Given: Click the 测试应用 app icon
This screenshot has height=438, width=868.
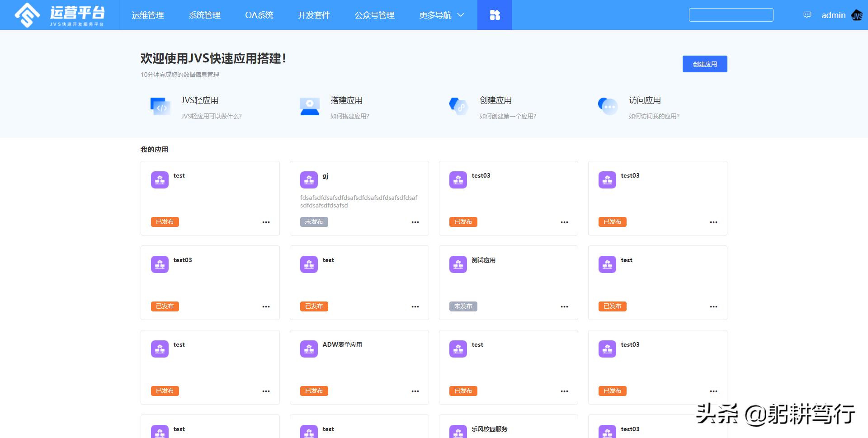Looking at the screenshot, I should (458, 264).
